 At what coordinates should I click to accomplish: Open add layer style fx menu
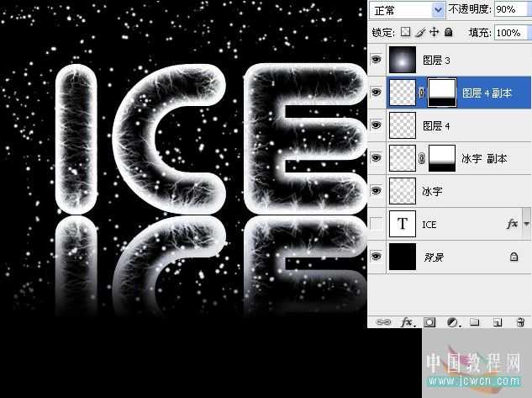[407, 322]
